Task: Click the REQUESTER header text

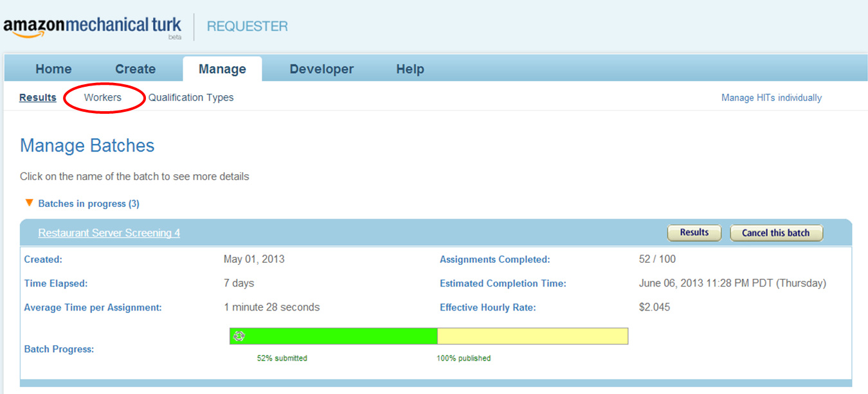Action: pos(248,26)
